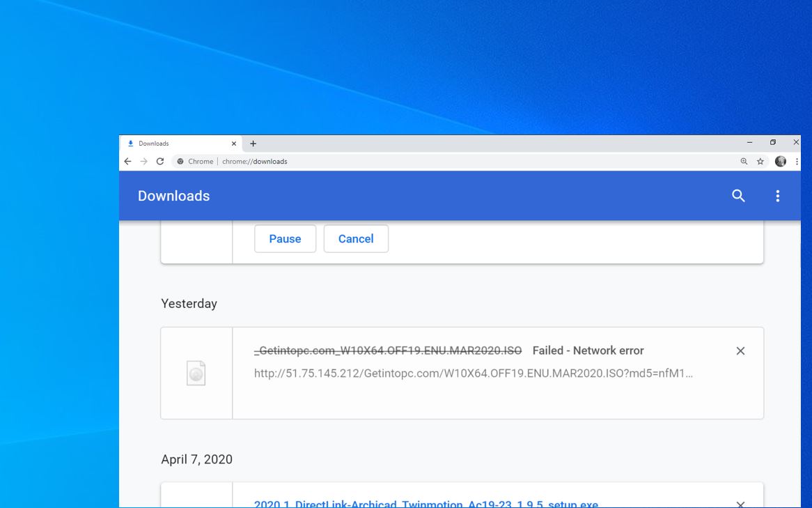Screen dimensions: 812x508
Task: Click inside the address bar
Action: click(348, 161)
